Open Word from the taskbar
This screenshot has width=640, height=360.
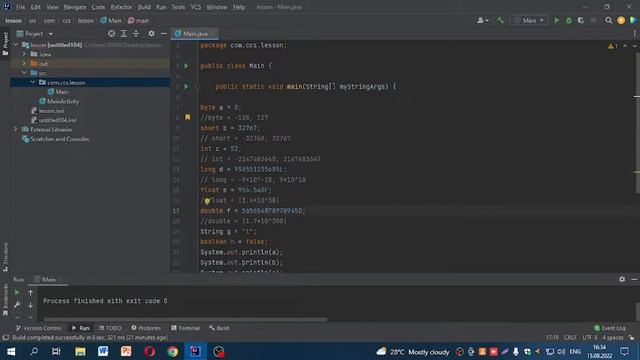[103, 351]
